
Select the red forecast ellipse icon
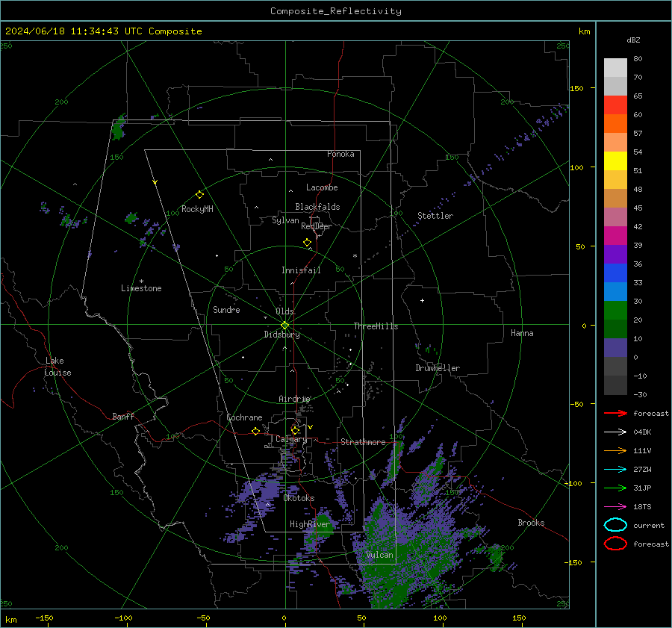[x=615, y=544]
